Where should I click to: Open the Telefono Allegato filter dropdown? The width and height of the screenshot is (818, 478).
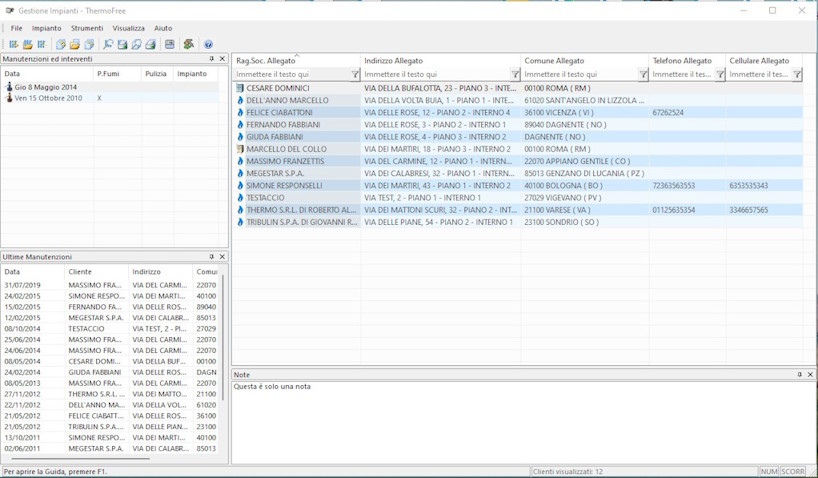(x=720, y=75)
